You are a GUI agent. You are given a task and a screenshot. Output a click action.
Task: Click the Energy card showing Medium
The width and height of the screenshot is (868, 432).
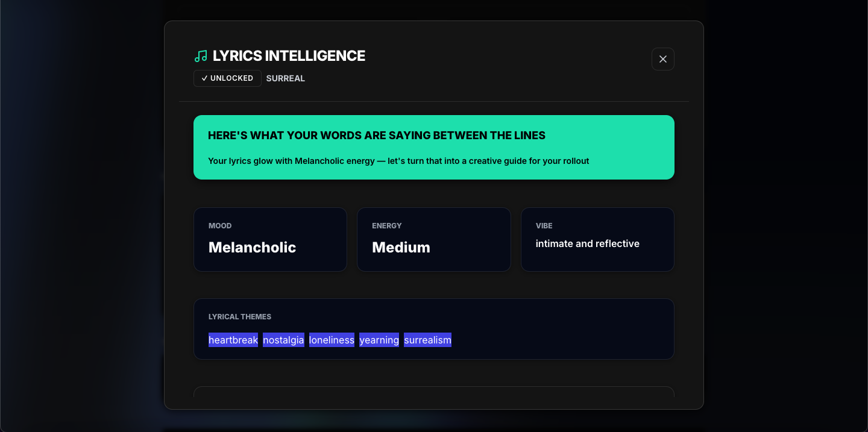tap(434, 240)
